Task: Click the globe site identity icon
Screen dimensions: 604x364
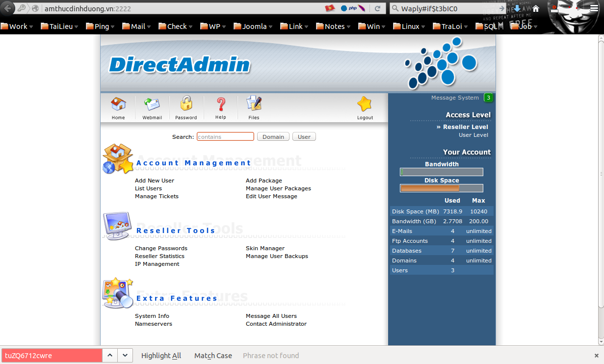Action: (35, 8)
